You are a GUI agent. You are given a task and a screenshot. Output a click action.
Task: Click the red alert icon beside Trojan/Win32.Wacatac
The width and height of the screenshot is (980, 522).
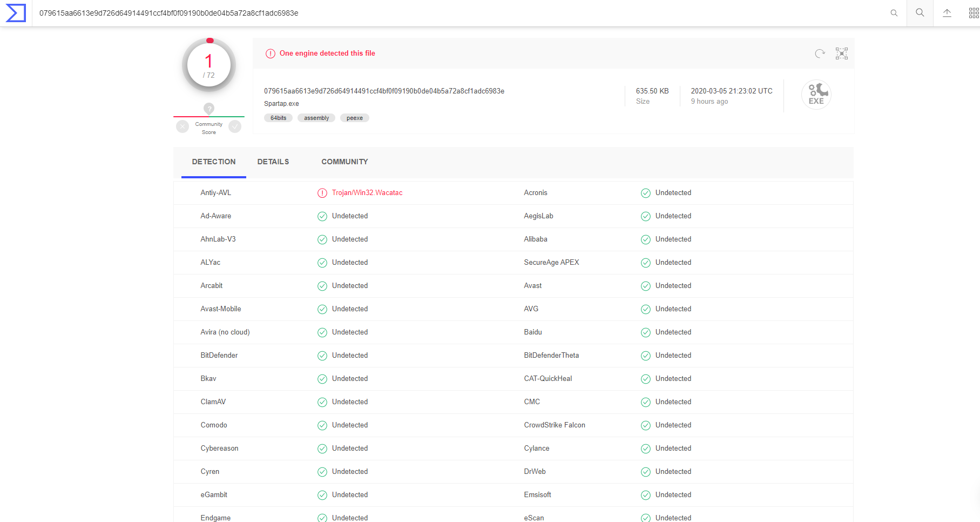[322, 193]
